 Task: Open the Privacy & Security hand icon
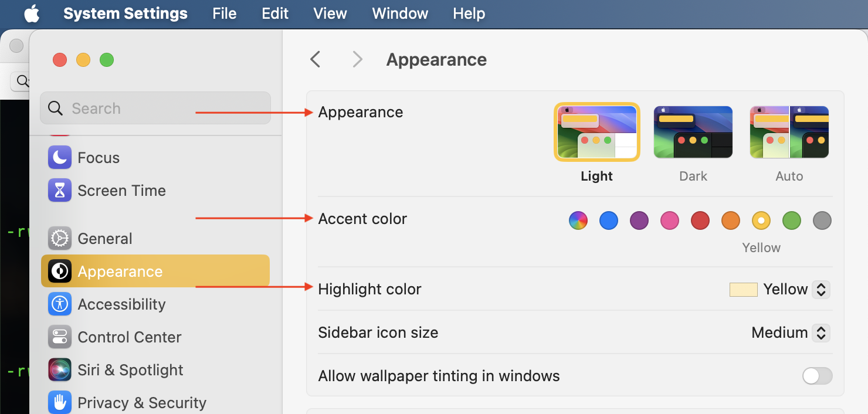60,402
